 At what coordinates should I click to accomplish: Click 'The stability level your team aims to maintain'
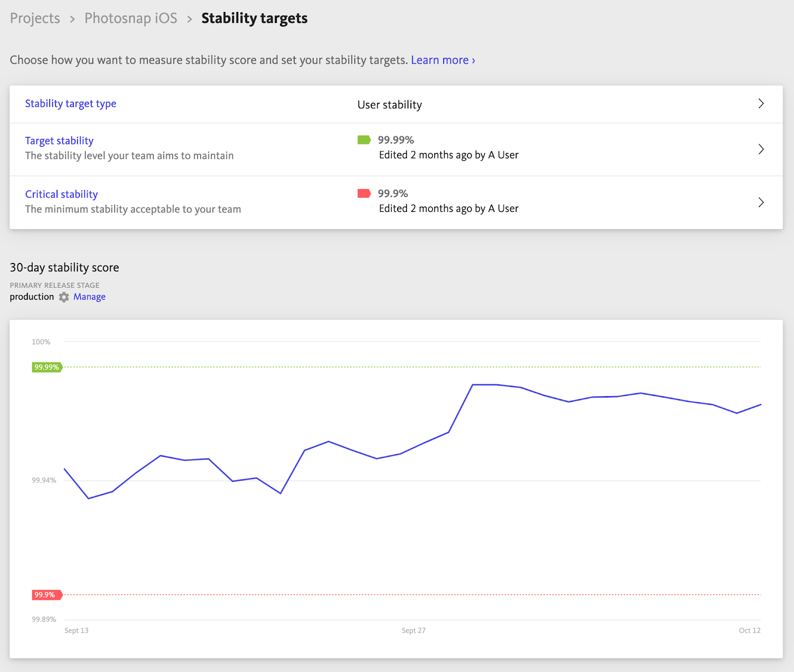point(130,156)
